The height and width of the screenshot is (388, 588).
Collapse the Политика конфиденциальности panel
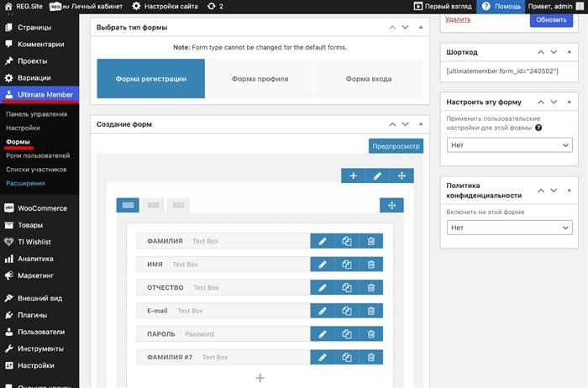point(570,191)
